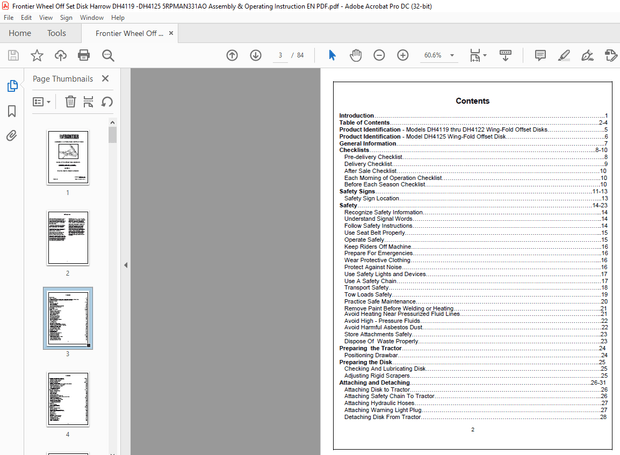Select the arrow Selection tool
This screenshot has width=620, height=455.
click(332, 55)
